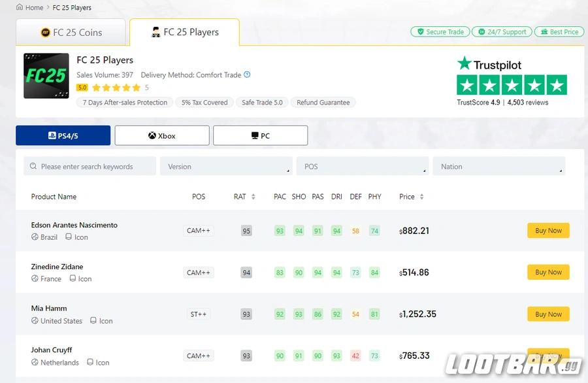
Task: Click the France nation ball icon
Action: point(35,278)
